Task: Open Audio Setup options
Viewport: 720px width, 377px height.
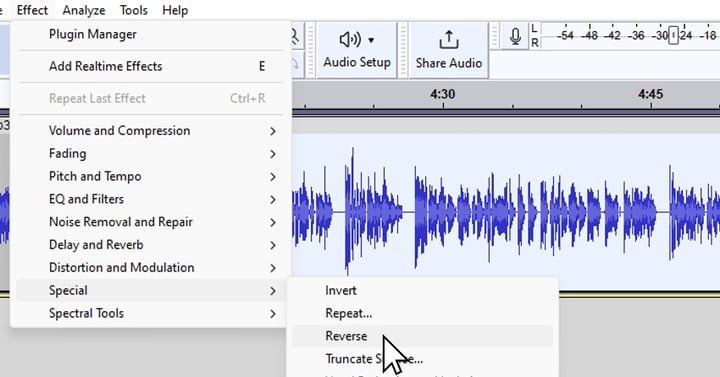Action: [x=357, y=50]
